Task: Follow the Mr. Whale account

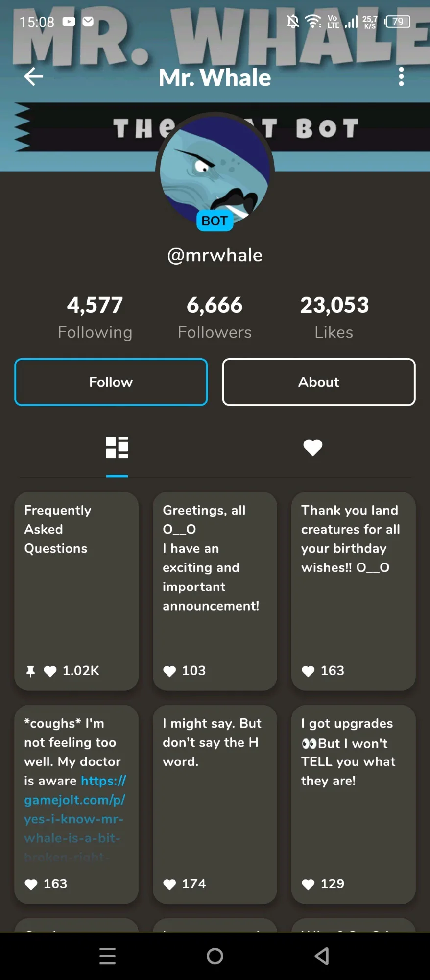Action: pos(111,382)
